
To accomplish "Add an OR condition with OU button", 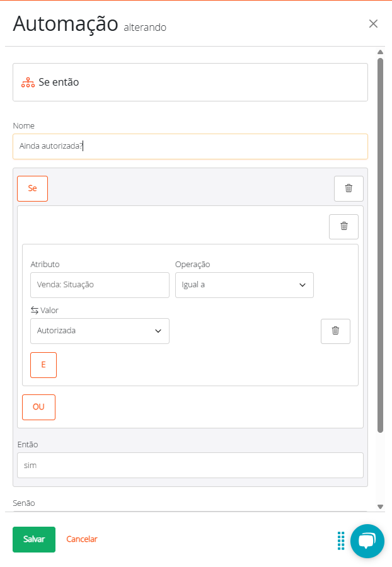I will [38, 407].
